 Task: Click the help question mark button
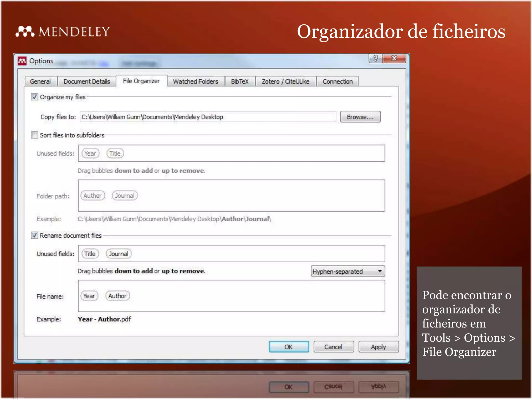click(375, 58)
